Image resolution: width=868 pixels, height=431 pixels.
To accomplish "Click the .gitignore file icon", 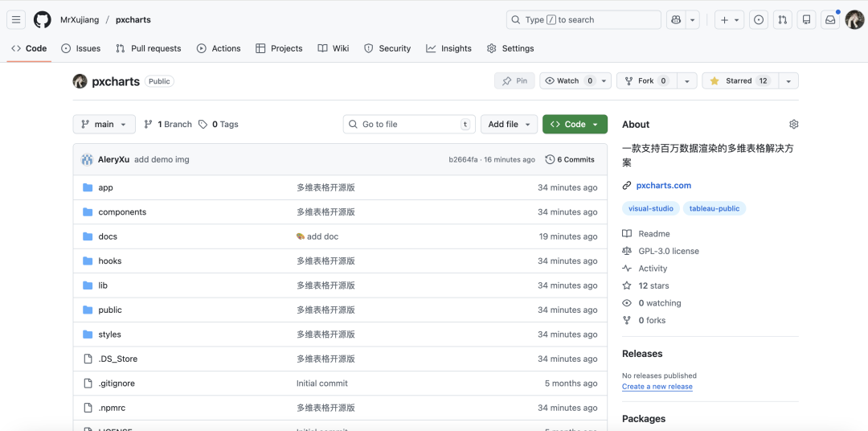I will click(88, 384).
